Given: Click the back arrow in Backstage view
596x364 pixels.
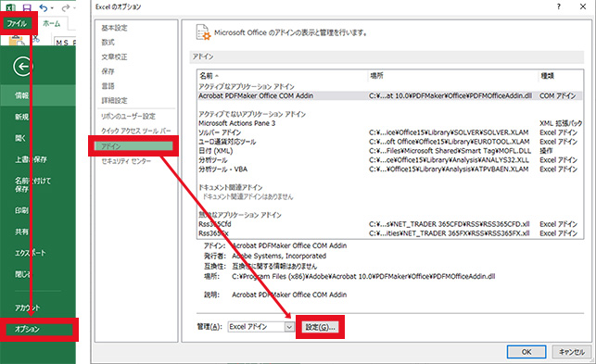Looking at the screenshot, I should coord(23,67).
